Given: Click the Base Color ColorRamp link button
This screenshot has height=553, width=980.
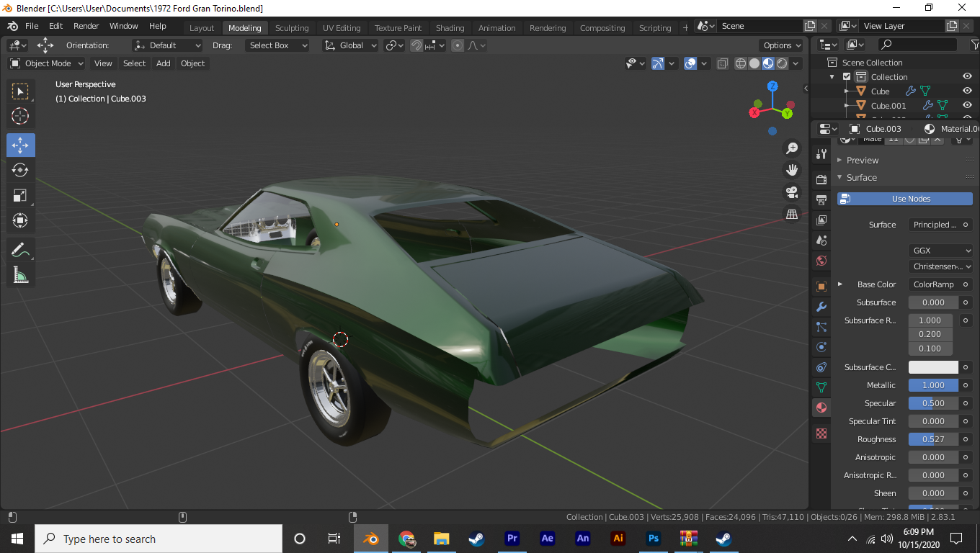Looking at the screenshot, I should [934, 284].
